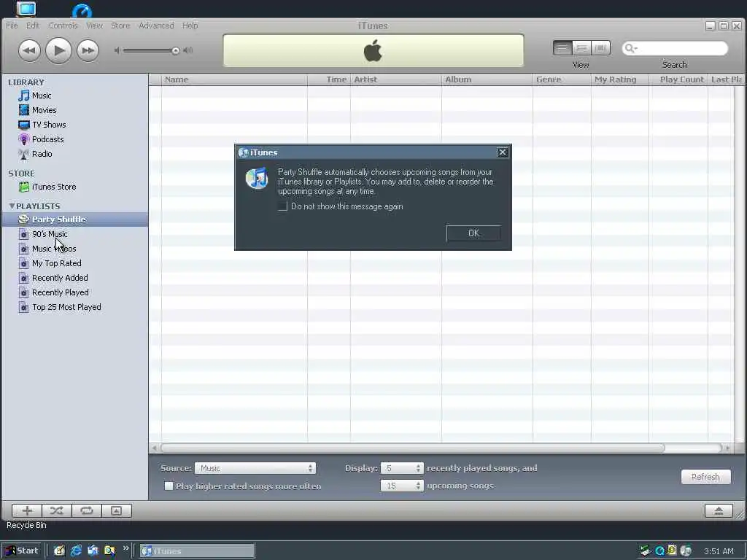The image size is (747, 560).
Task: Collapse the PLAYLISTS section triangle
Action: (x=12, y=206)
